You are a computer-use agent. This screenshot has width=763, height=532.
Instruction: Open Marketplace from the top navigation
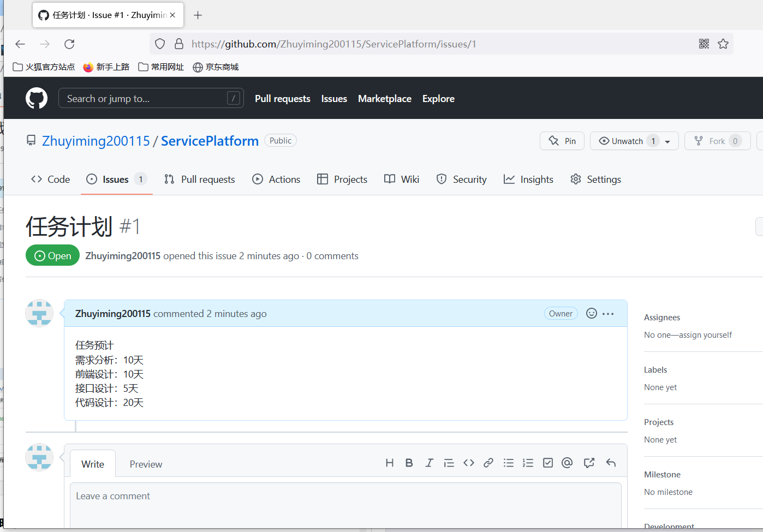(385, 98)
